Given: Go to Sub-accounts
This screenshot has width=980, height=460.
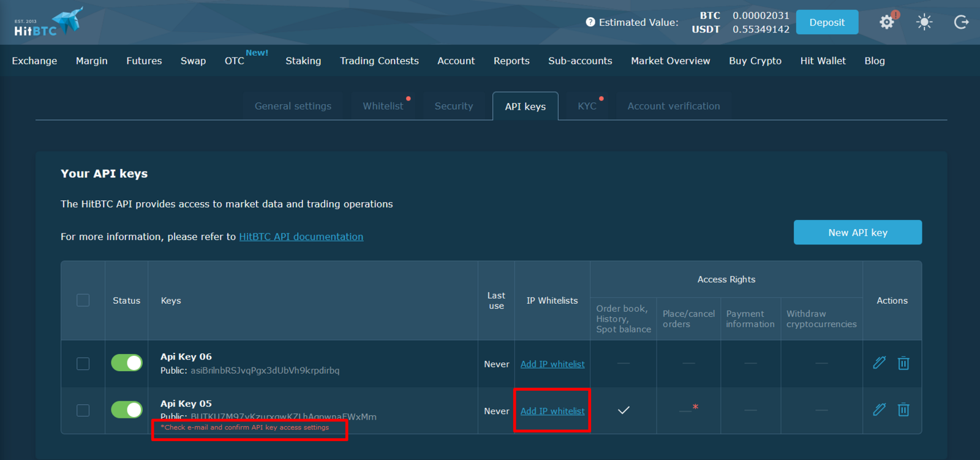Looking at the screenshot, I should (x=580, y=61).
